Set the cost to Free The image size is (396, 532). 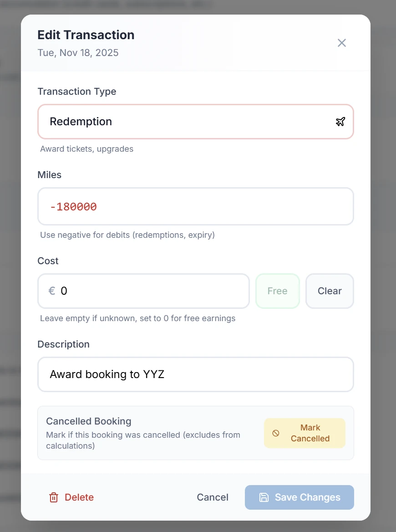(277, 291)
